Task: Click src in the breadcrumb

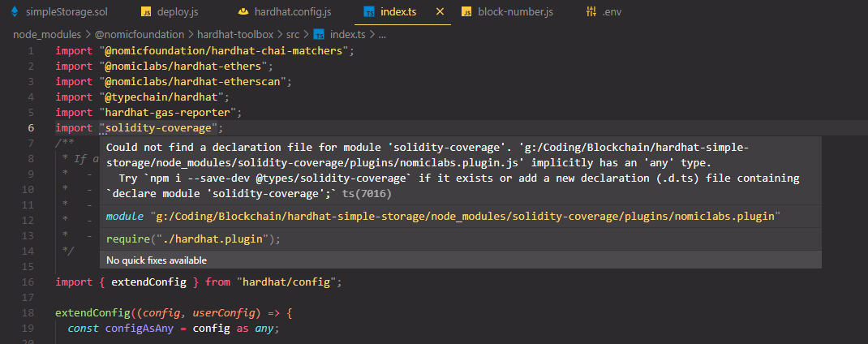Action: [293, 34]
